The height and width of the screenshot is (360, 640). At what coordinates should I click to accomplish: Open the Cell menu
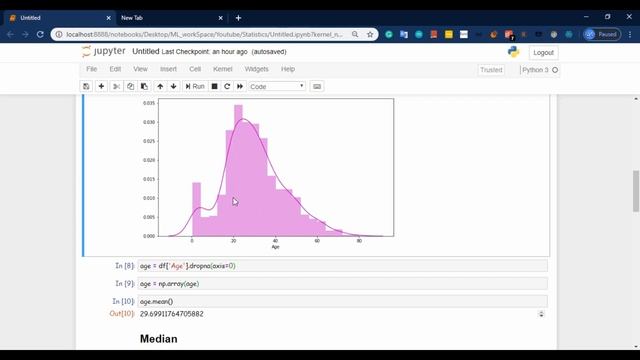pyautogui.click(x=195, y=69)
